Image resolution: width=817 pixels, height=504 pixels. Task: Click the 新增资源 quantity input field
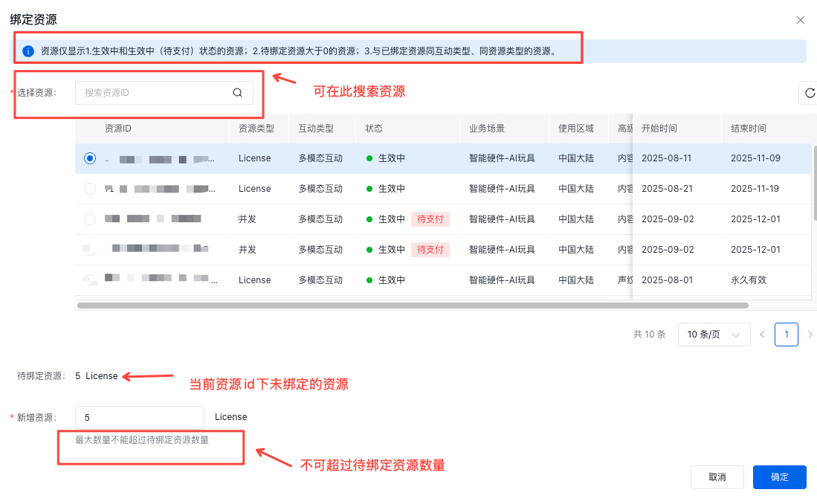click(140, 418)
